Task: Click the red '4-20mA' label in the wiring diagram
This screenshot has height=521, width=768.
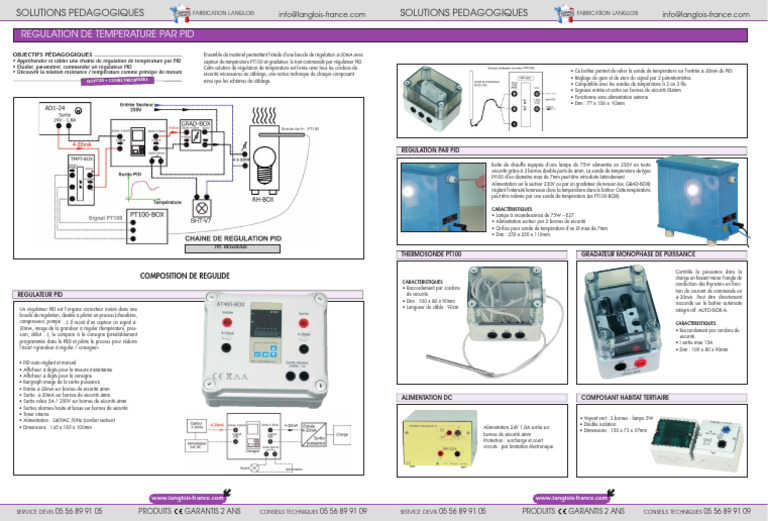Action: [x=81, y=144]
